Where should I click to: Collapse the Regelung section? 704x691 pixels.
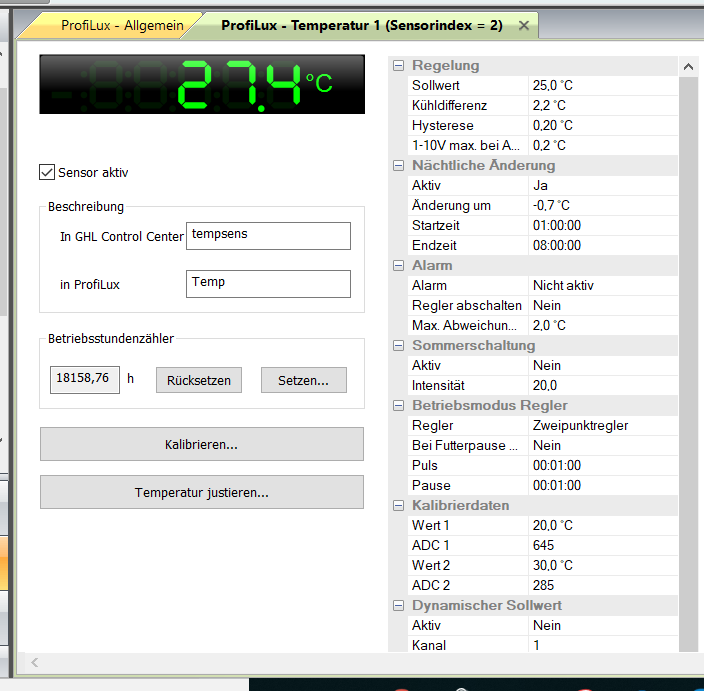pos(398,66)
